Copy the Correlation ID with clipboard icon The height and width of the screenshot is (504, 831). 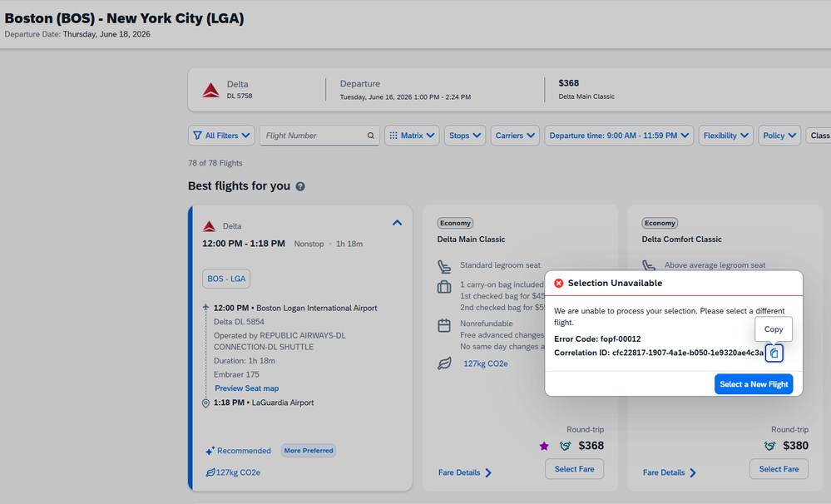774,353
